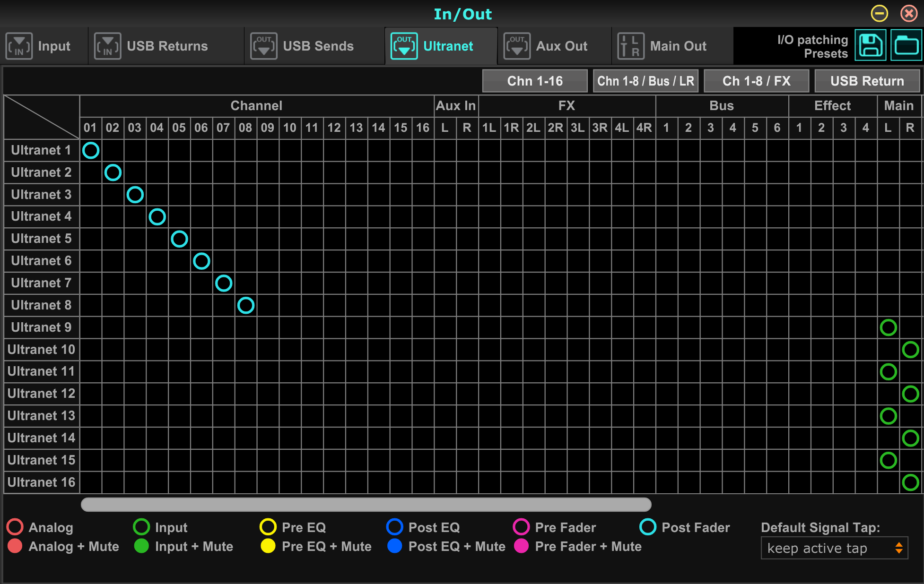Toggle Ultranet 3 patch from Channel 03

point(135,195)
